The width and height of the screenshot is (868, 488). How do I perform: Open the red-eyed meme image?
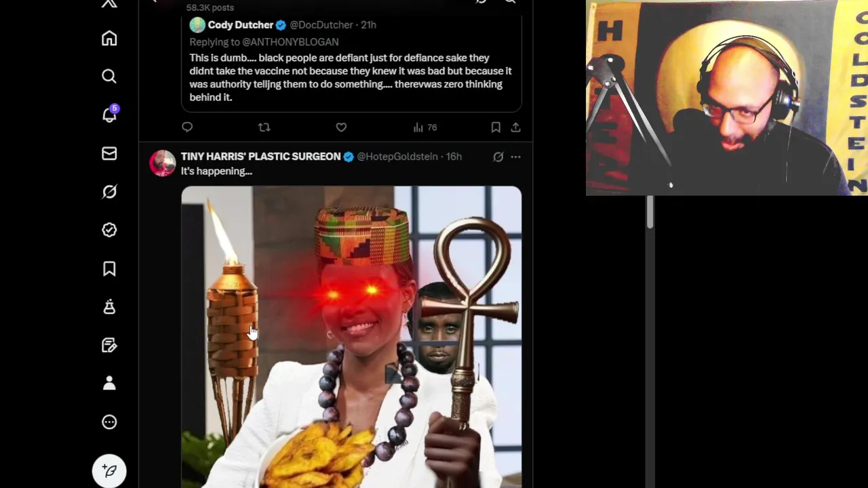point(351,337)
